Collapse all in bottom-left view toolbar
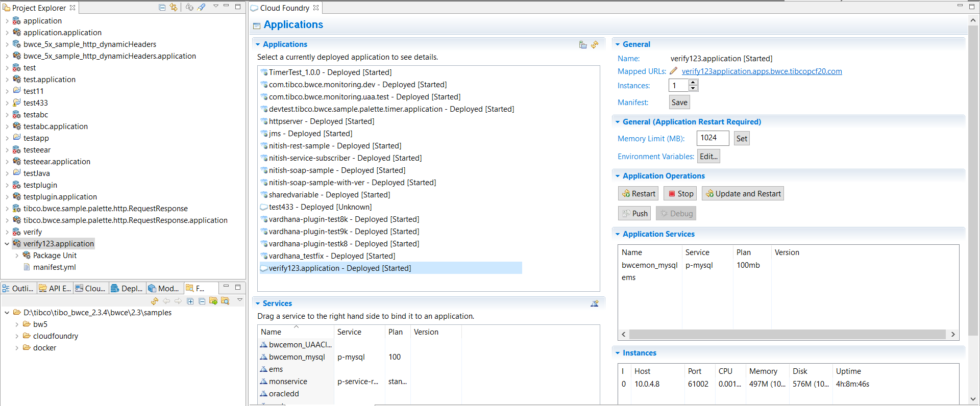This screenshot has height=406, width=980. [x=202, y=301]
